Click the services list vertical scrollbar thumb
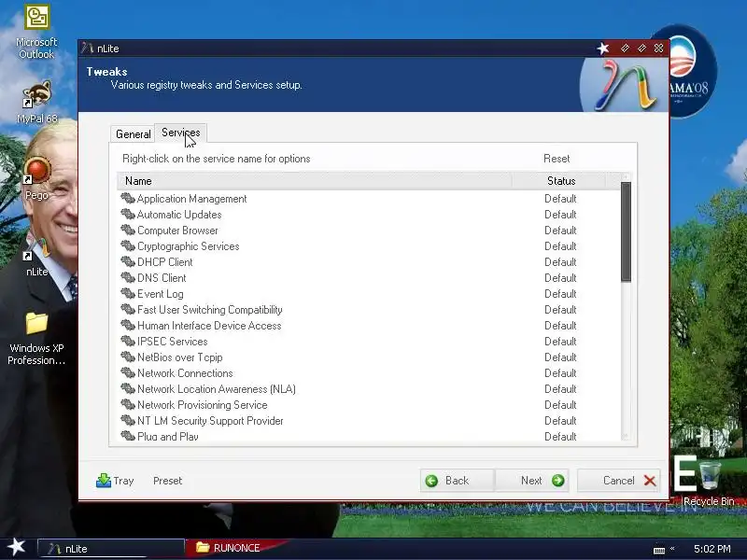The width and height of the screenshot is (747, 560). point(626,231)
